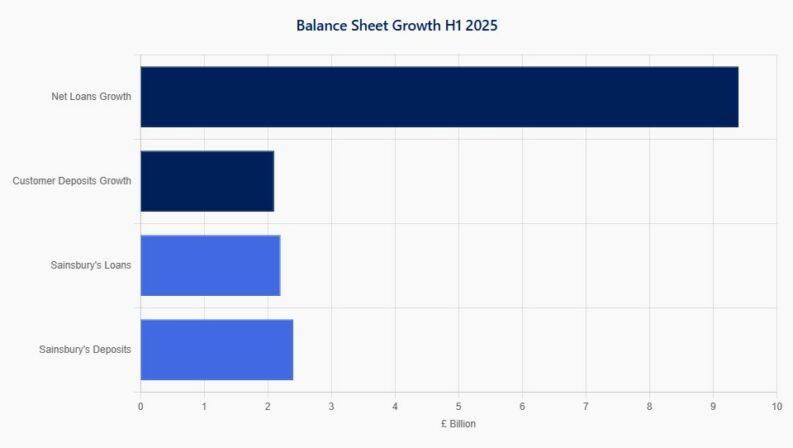Click the £ Billion x-axis title

[x=458, y=424]
